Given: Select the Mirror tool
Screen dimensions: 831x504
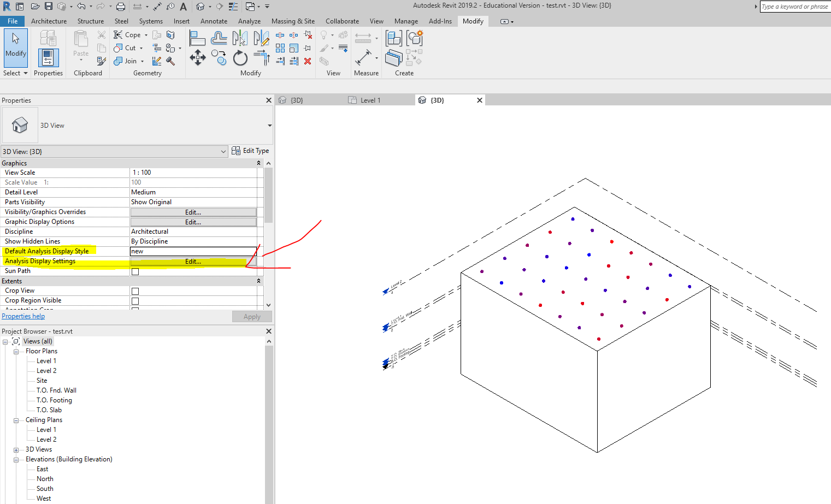Looking at the screenshot, I should pos(239,38).
